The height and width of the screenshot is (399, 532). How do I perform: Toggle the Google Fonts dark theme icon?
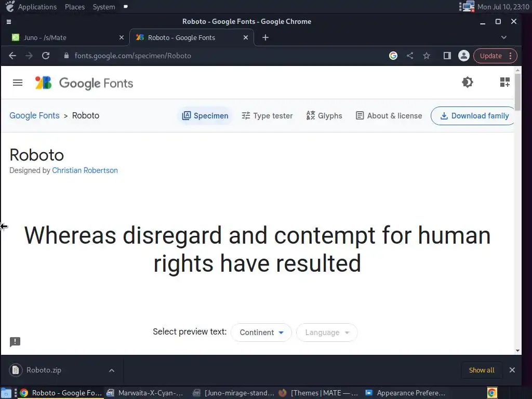(467, 82)
